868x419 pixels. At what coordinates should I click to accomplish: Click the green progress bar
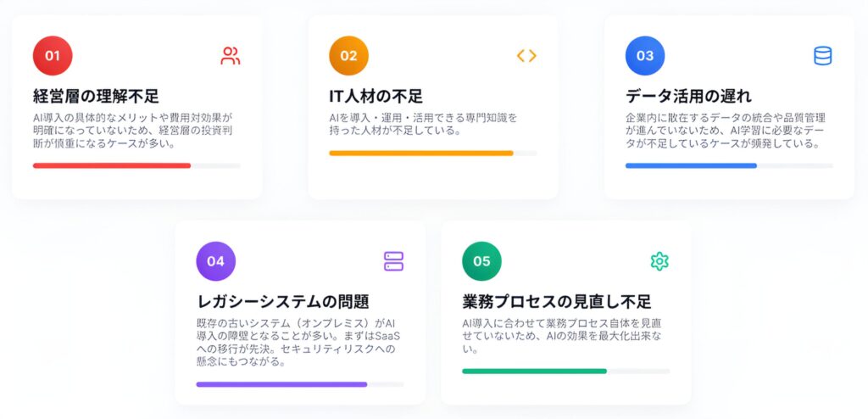tap(534, 372)
